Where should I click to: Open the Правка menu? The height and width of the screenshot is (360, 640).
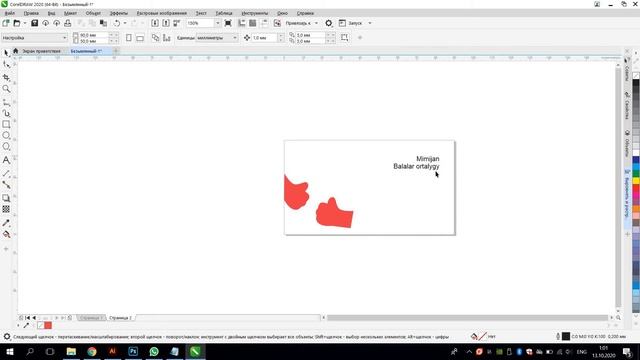point(31,13)
